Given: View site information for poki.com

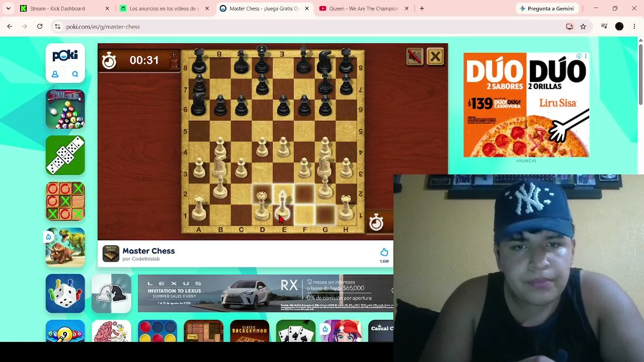Looking at the screenshot, I should pyautogui.click(x=58, y=27).
